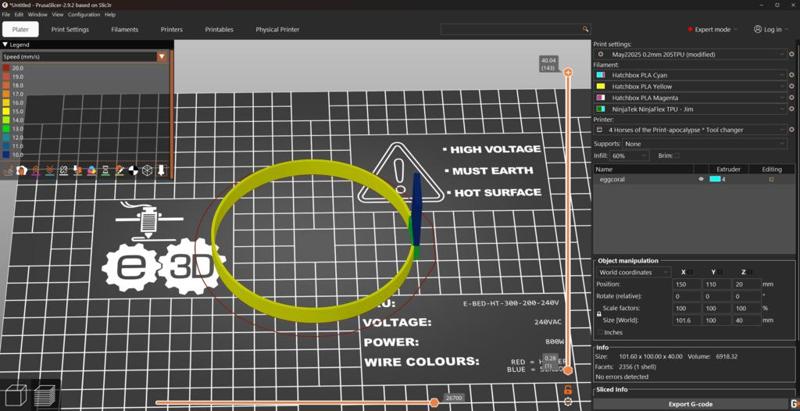Open the Help menu
This screenshot has height=411, width=800.
coord(110,15)
